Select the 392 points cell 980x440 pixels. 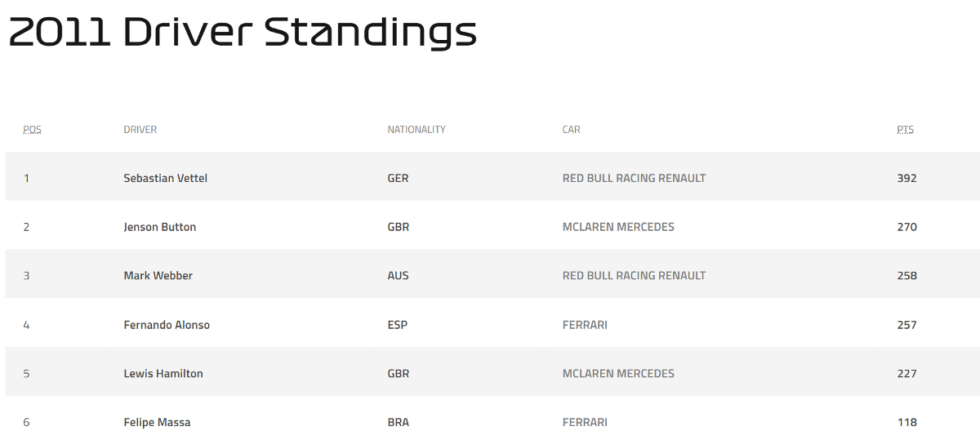click(906, 178)
